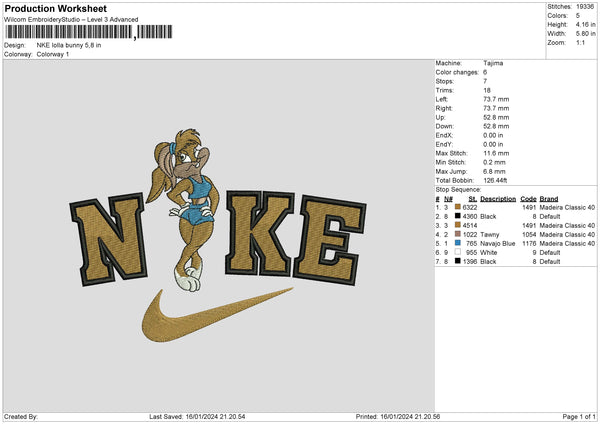
Task: Click the 'Color changes:' label
Action: tap(457, 72)
